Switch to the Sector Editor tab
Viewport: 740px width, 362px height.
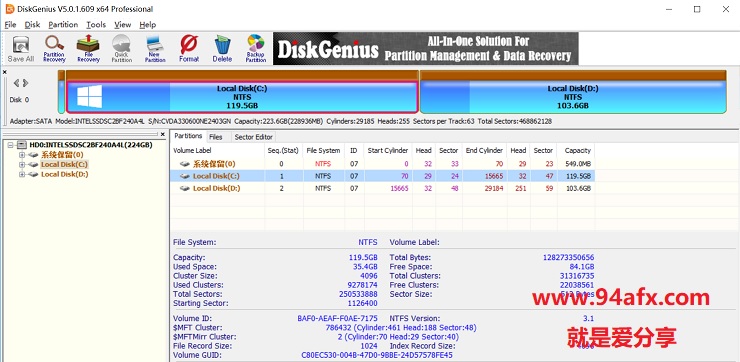point(253,137)
